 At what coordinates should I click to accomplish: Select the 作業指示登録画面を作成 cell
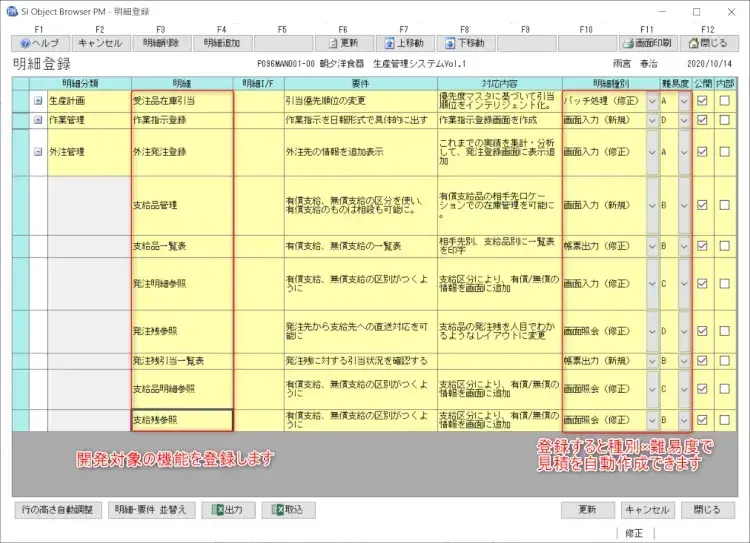[499, 120]
